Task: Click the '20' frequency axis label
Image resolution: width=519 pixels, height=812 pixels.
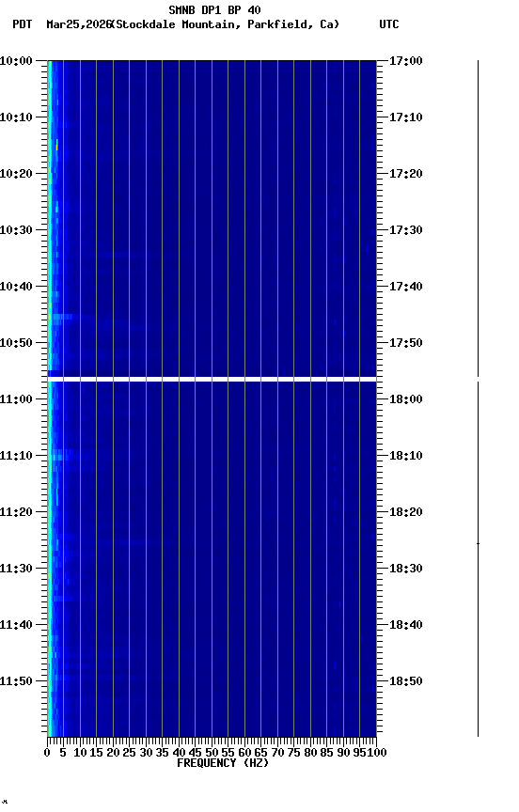Action: click(113, 753)
